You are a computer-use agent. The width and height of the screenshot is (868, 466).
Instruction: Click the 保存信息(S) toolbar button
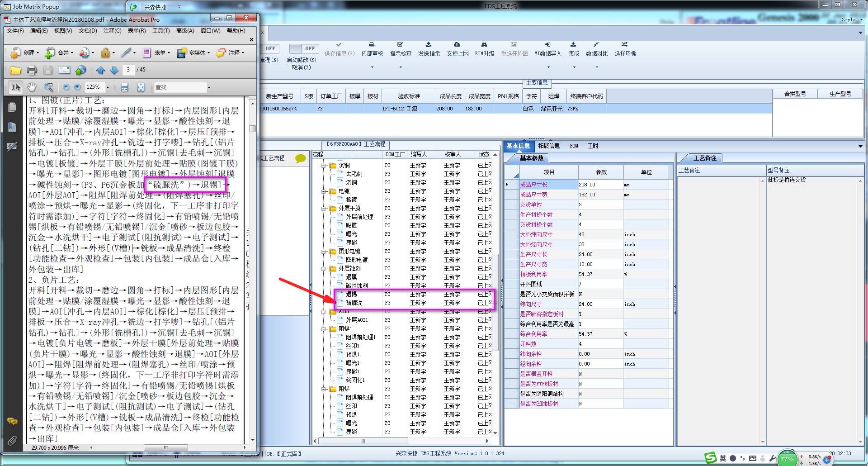point(339,49)
